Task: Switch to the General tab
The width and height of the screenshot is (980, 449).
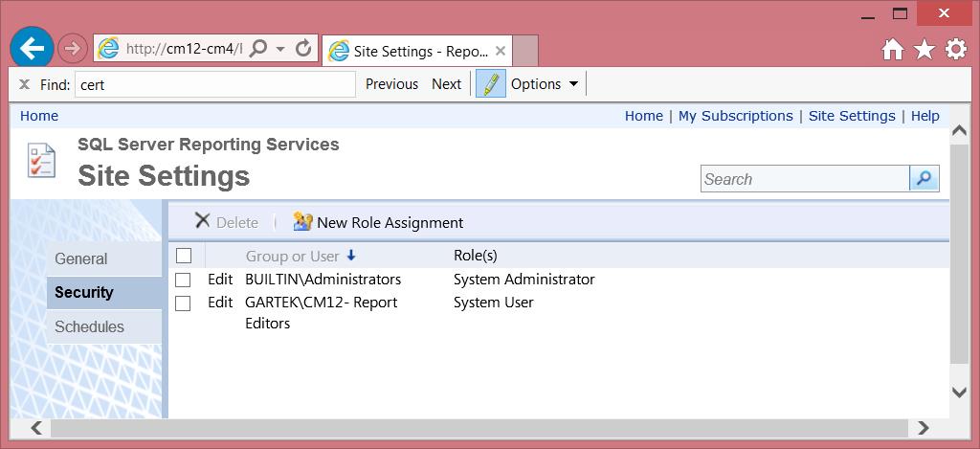Action: coord(104,258)
